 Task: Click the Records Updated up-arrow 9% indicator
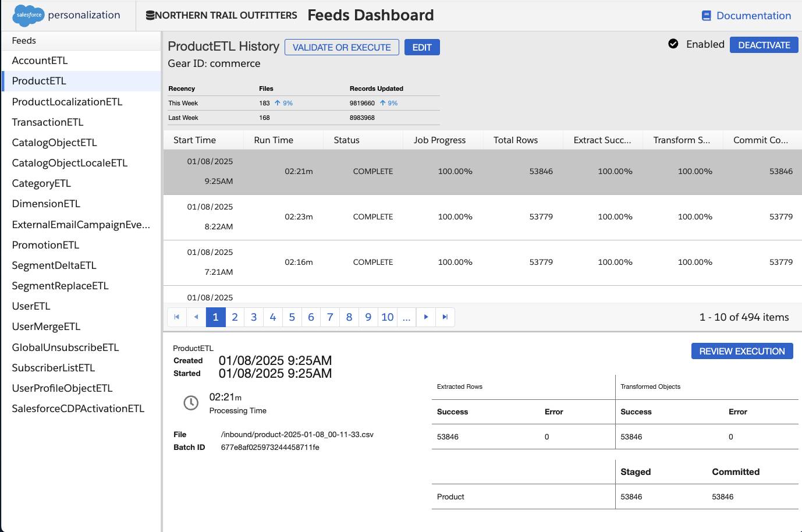coord(389,103)
